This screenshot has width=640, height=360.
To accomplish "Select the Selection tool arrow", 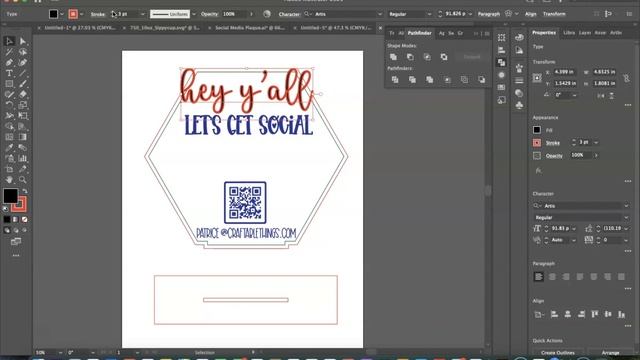I will pos(9,41).
